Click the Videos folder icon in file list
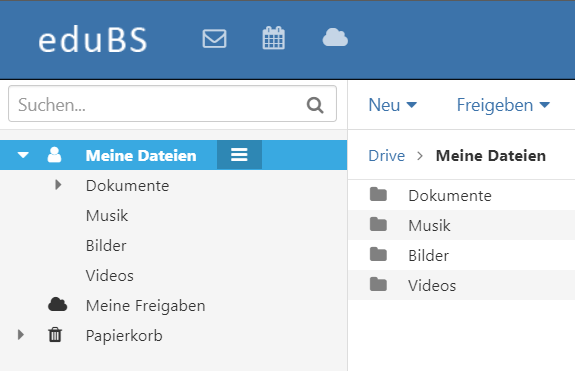Screen dimensions: 575x371 click(378, 284)
